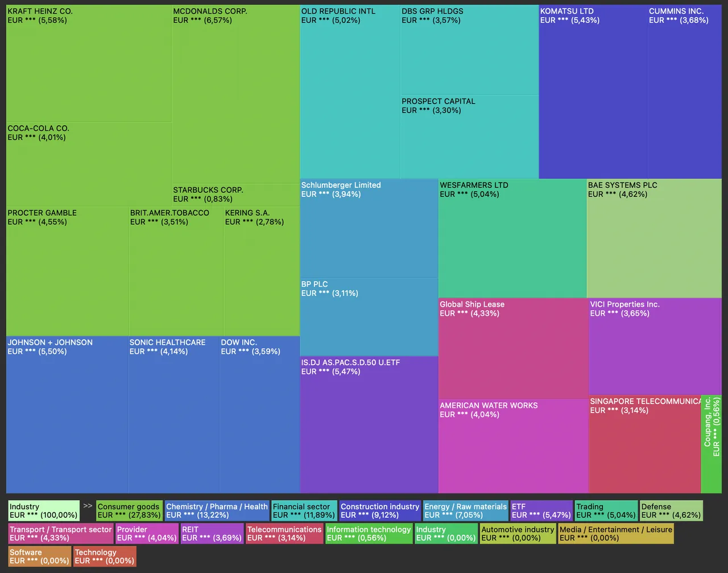Screen dimensions: 728x573
Task: Select the Consumer goods legend swatch
Action: [x=129, y=510]
